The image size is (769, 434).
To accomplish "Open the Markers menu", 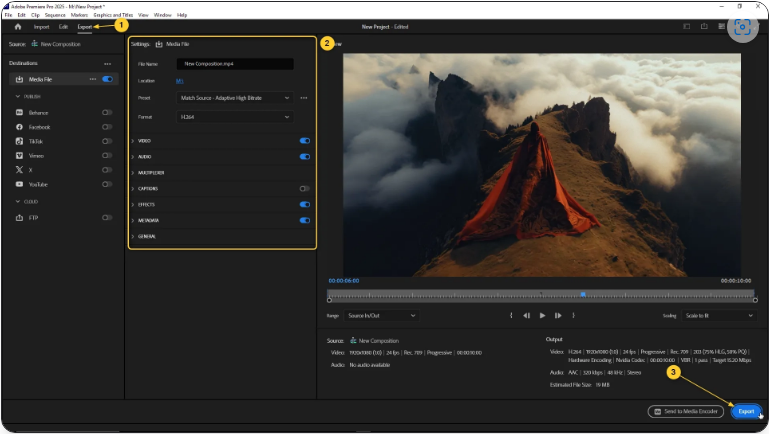I will pyautogui.click(x=79, y=15).
